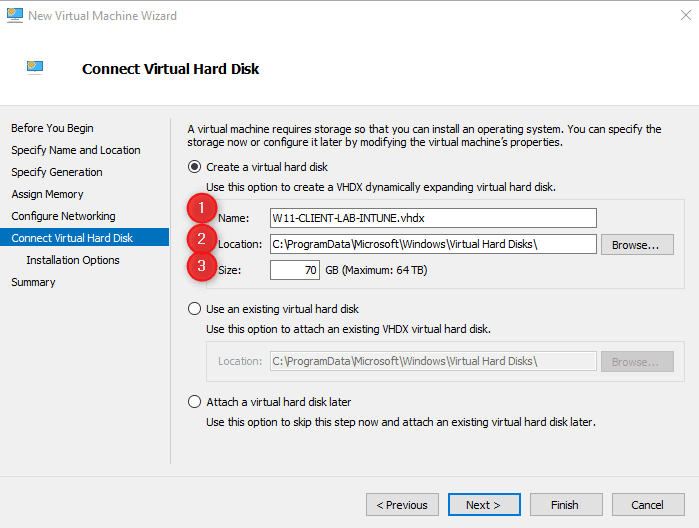Select Connect Virtual Hard Disk step
The height and width of the screenshot is (528, 699).
(x=85, y=238)
